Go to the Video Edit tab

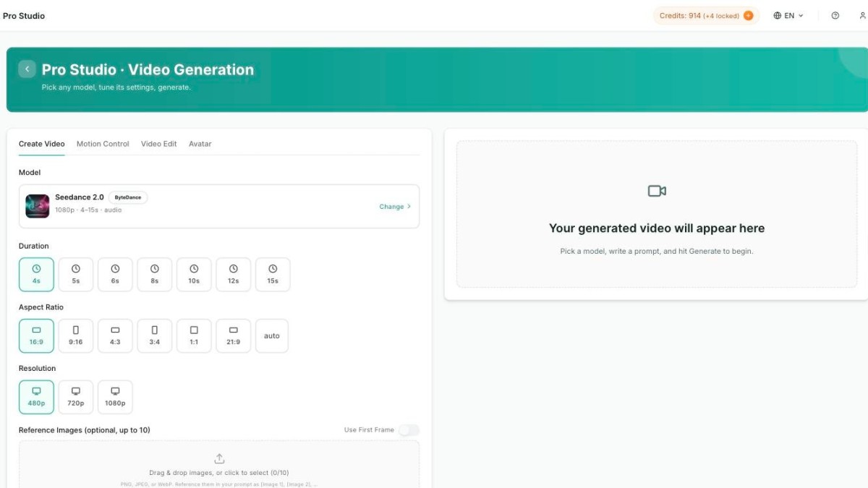pos(159,144)
